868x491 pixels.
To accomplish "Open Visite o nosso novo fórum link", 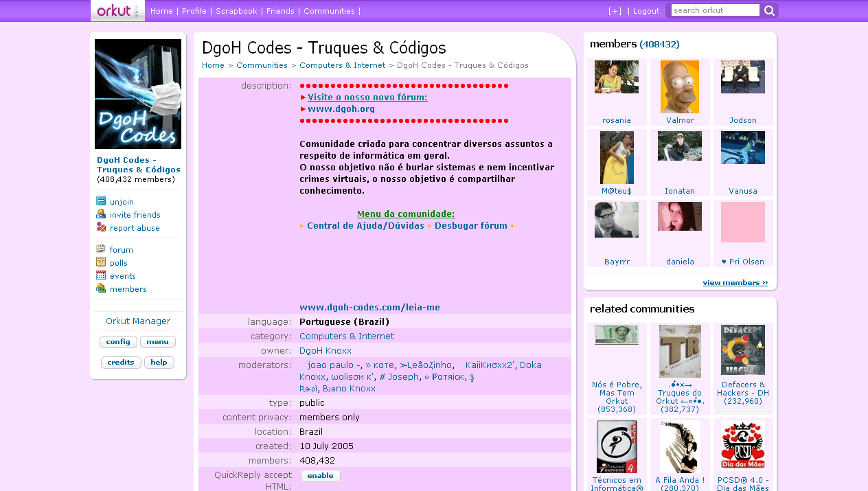I will point(367,97).
